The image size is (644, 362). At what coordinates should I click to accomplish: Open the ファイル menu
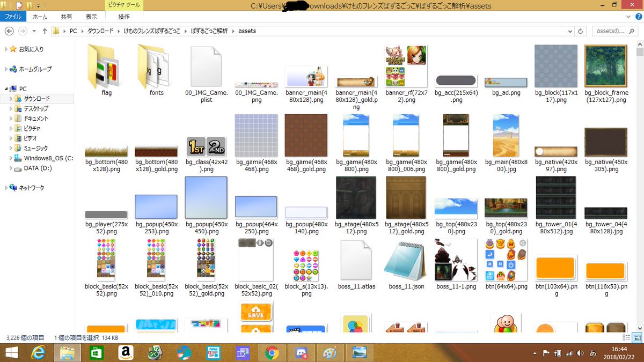(13, 17)
